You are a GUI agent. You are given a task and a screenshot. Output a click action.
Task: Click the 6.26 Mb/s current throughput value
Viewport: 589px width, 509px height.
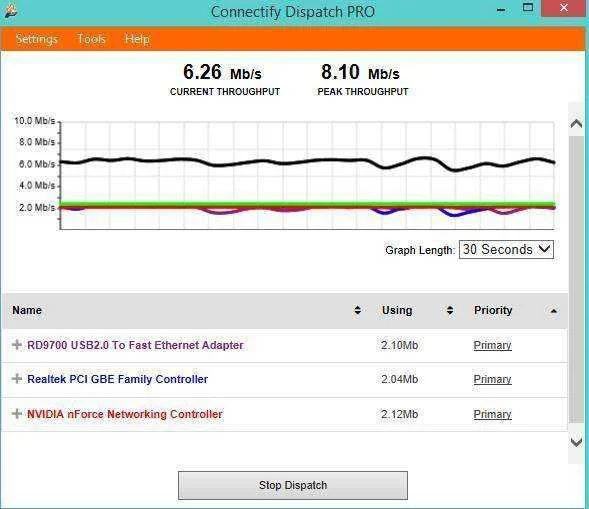tap(222, 72)
